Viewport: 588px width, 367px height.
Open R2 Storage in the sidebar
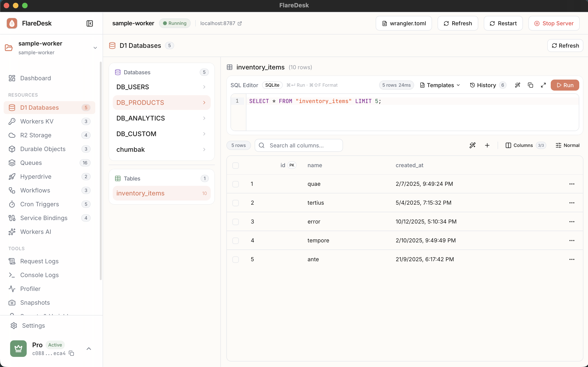[x=35, y=135]
